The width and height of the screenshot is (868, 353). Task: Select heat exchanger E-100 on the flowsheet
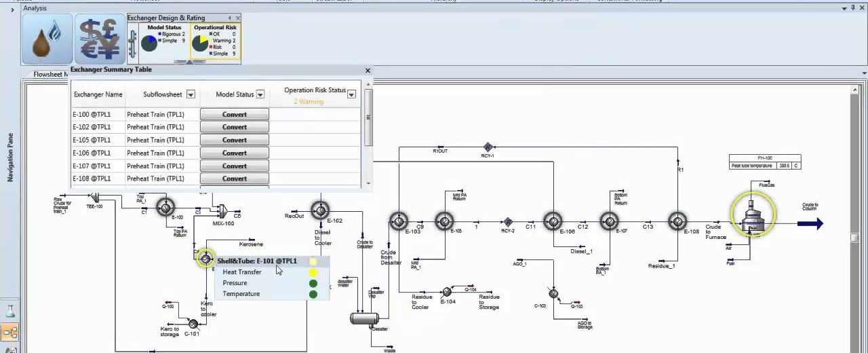click(x=165, y=208)
